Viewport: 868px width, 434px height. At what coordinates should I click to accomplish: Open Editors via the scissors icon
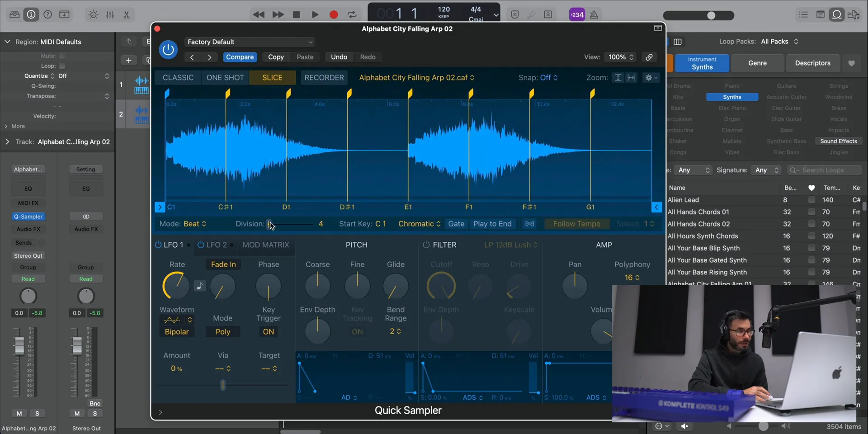[x=127, y=14]
